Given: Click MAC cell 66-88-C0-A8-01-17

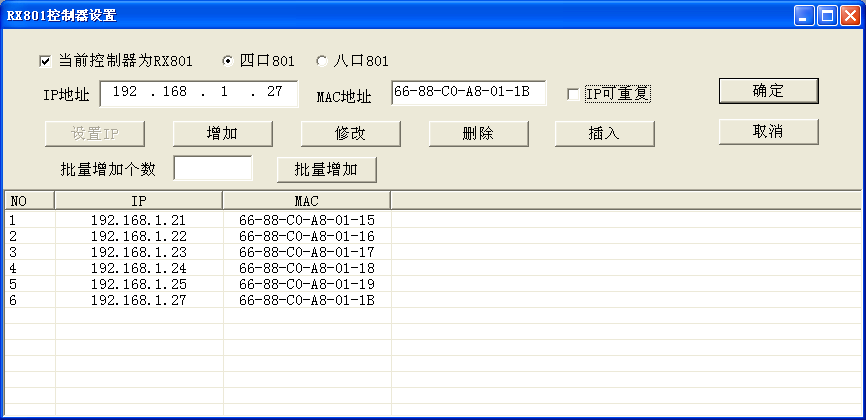Looking at the screenshot, I should (307, 253).
